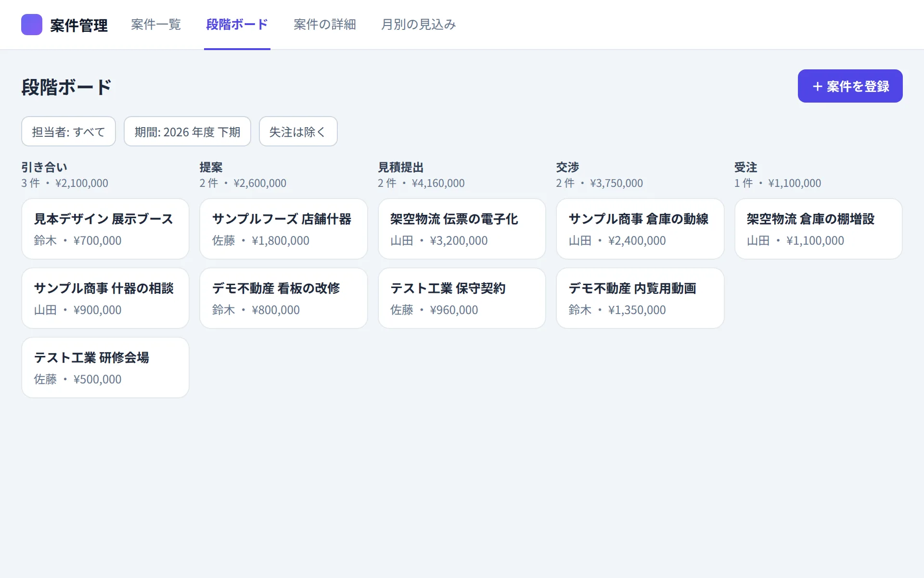924x578 pixels.
Task: Open the デモ不動産 看板の改修 card
Action: tap(283, 298)
